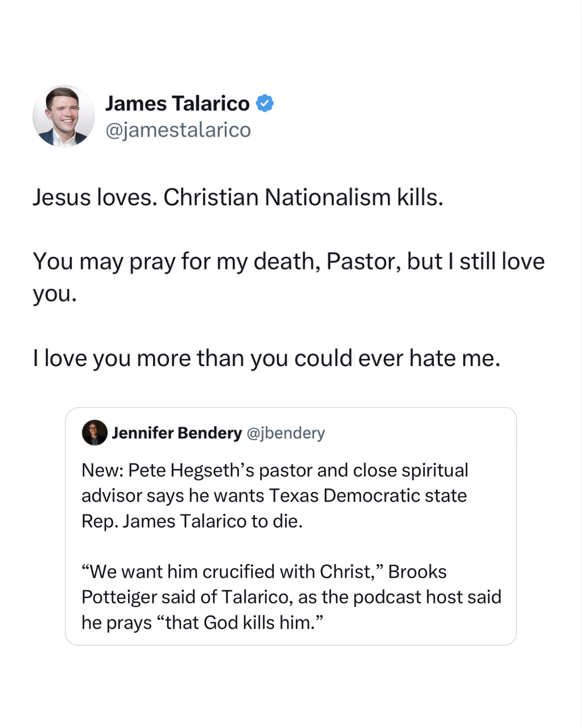
Task: Open the James Talarico display name link
Action: 177,104
